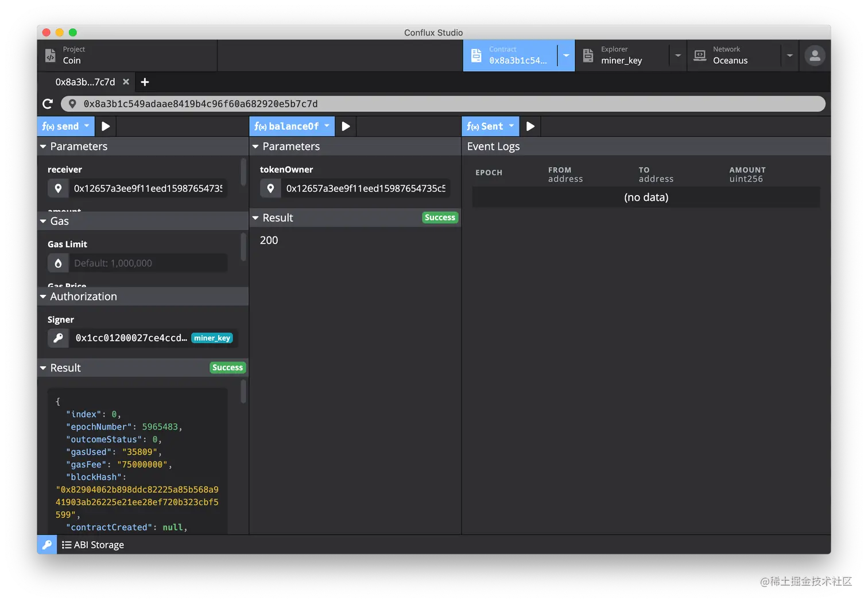This screenshot has width=868, height=603.
Task: Select the Network Oceanus tab
Action: pos(734,55)
